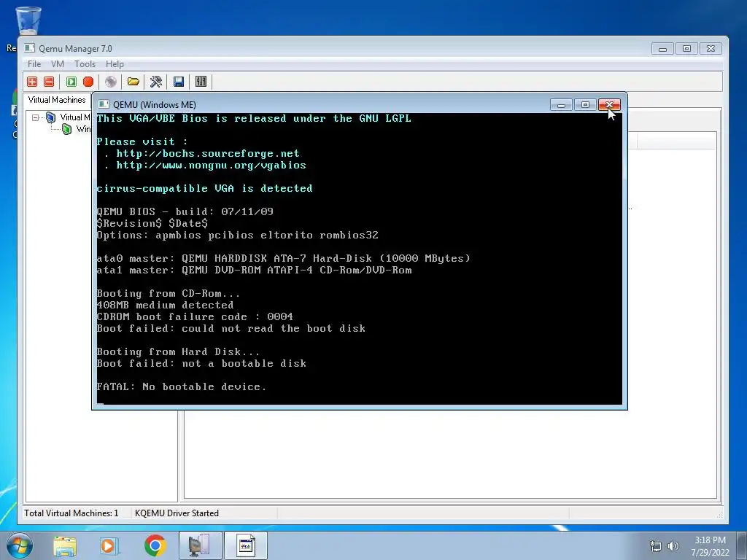Screen dimensions: 747x560
Task: Click the grey globe toolbar icon
Action: [111, 82]
